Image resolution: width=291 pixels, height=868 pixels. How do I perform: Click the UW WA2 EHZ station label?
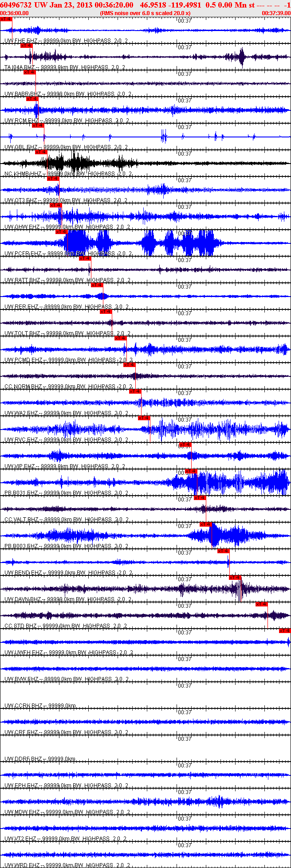point(21,413)
